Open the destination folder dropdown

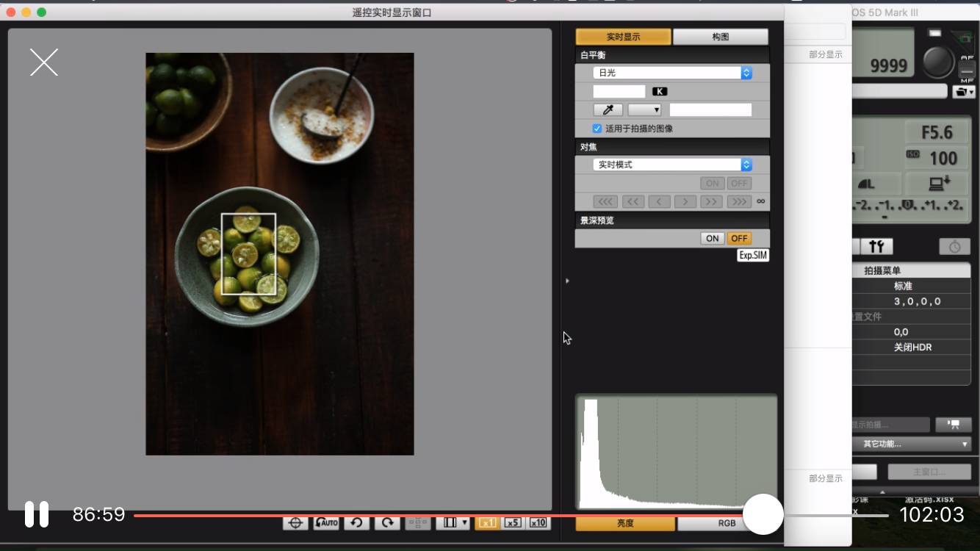(964, 92)
